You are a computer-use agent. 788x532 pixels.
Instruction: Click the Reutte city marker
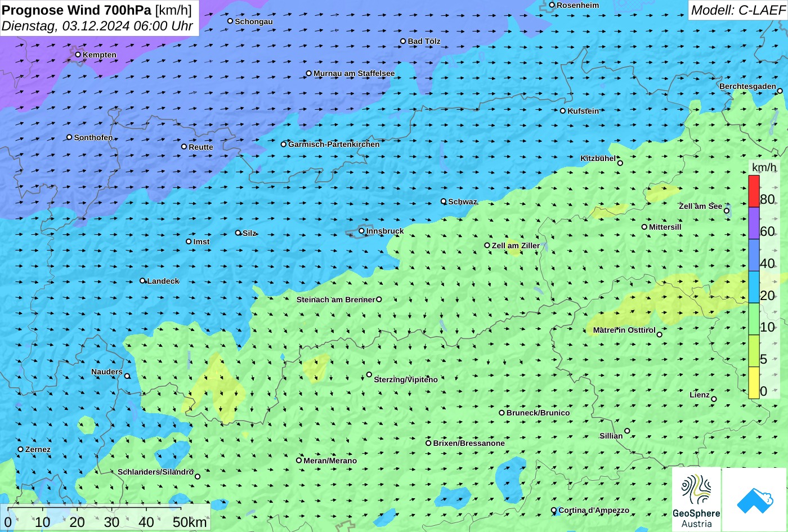(x=184, y=146)
